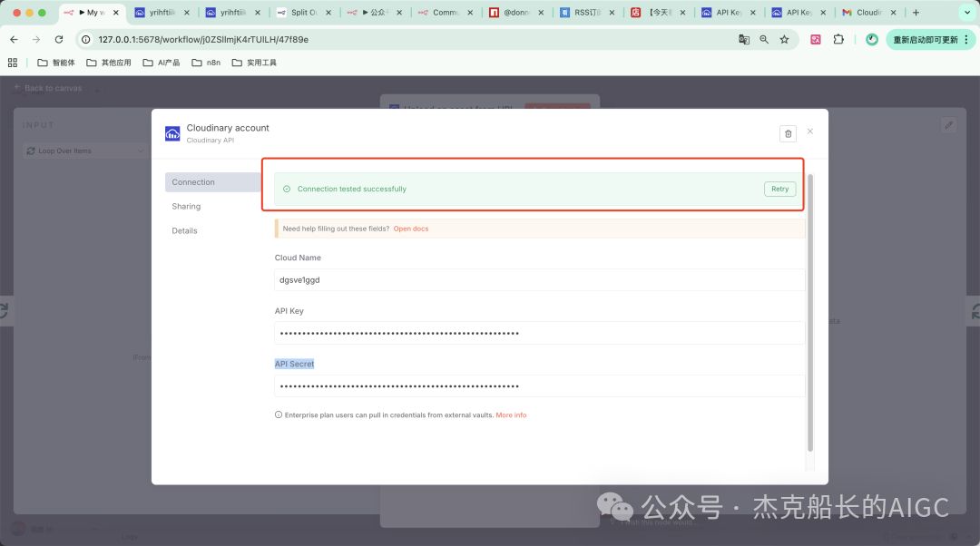Open the apps grid in bookmarks bar
The image size is (980, 546).
click(13, 63)
